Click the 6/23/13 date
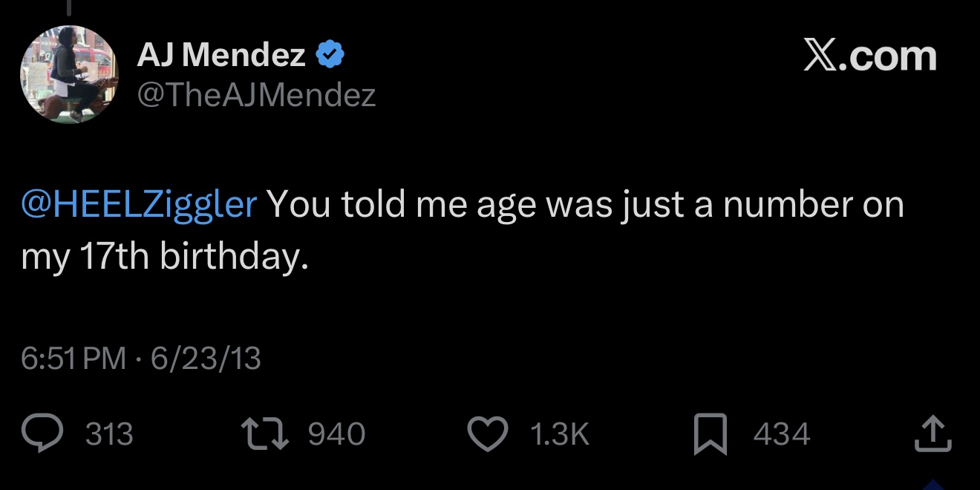 point(206,359)
